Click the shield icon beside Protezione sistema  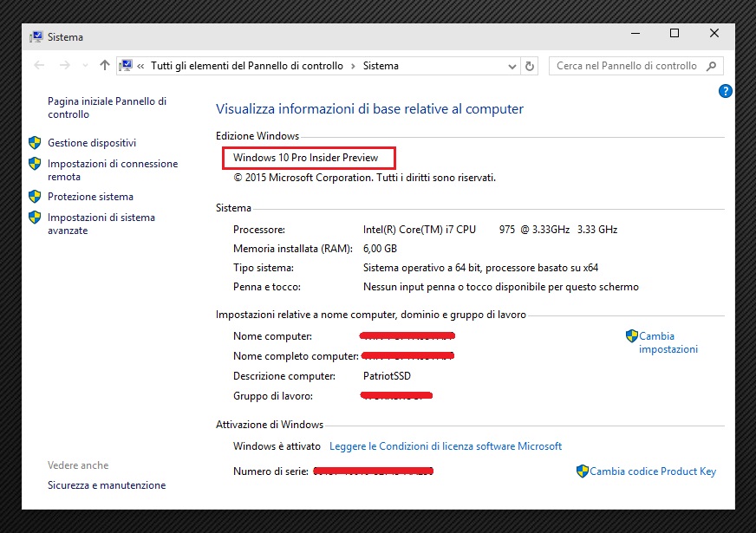click(x=35, y=197)
